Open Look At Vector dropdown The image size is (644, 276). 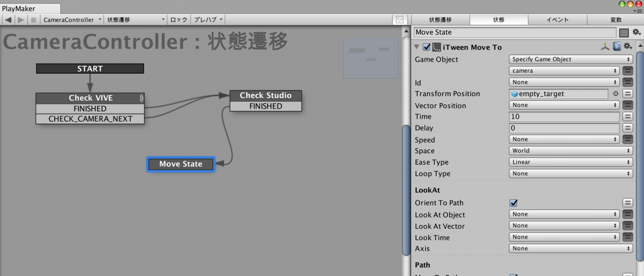(x=564, y=226)
